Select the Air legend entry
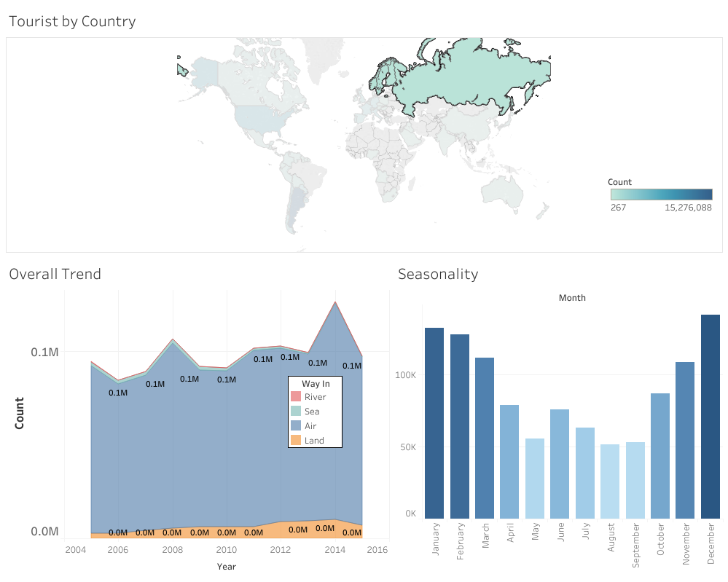The image size is (728, 582). tap(310, 426)
